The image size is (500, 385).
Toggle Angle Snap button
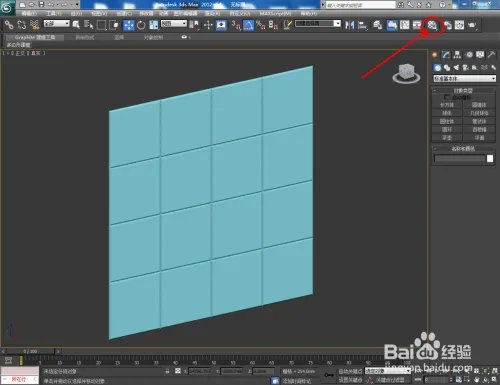pos(248,25)
